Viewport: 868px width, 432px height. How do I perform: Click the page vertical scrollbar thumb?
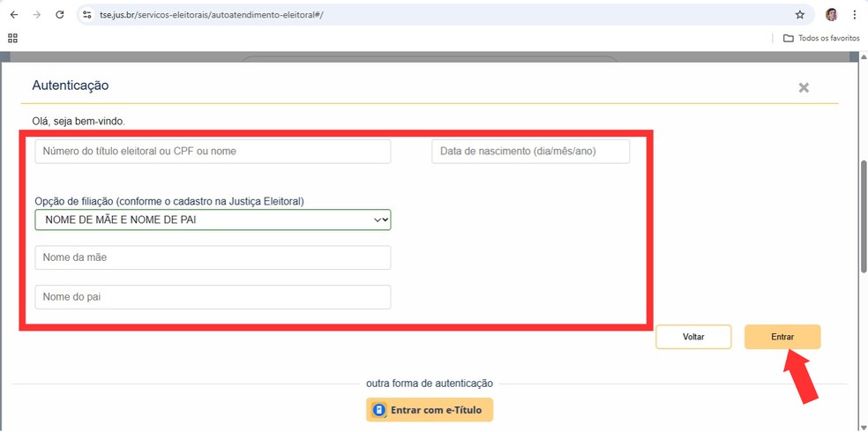(x=863, y=216)
